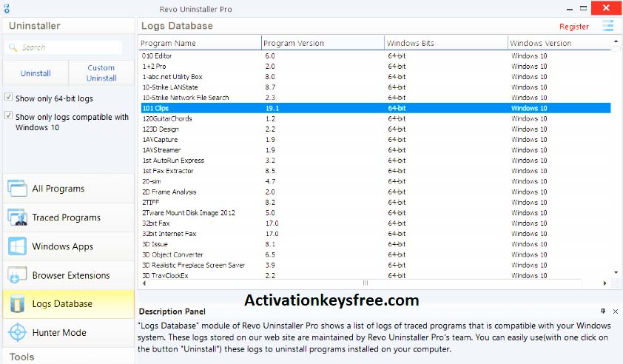
Task: Close the Description Panel
Action: pos(616,311)
